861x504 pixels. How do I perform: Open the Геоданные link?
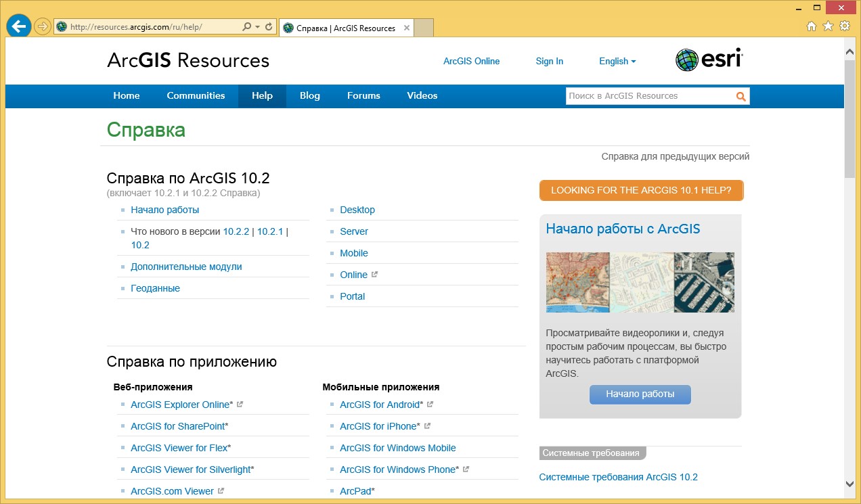coord(155,288)
